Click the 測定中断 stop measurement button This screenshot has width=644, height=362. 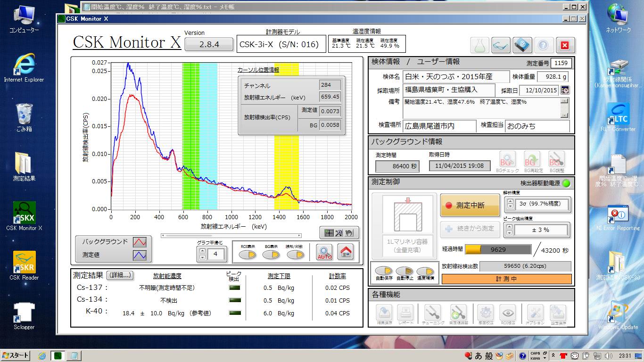470,205
